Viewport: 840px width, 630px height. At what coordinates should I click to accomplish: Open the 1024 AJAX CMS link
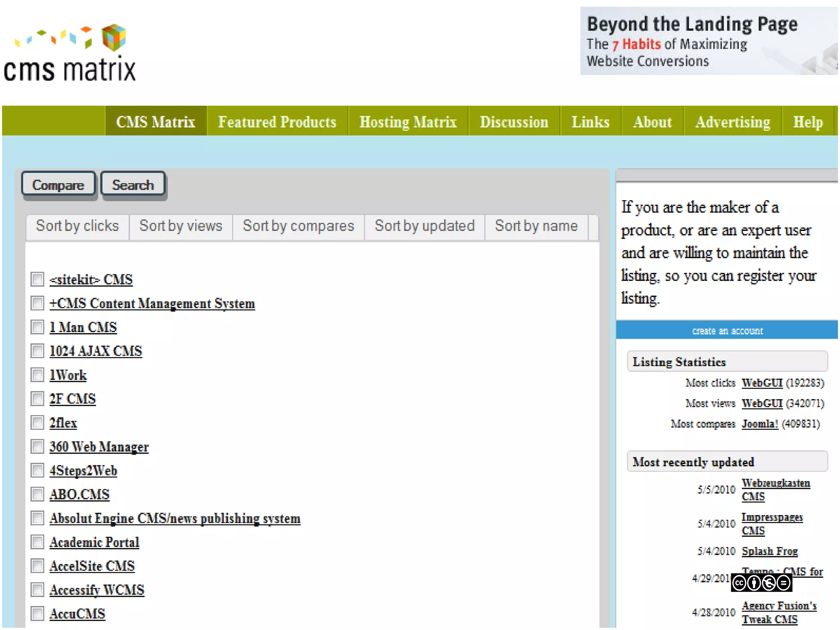[96, 351]
